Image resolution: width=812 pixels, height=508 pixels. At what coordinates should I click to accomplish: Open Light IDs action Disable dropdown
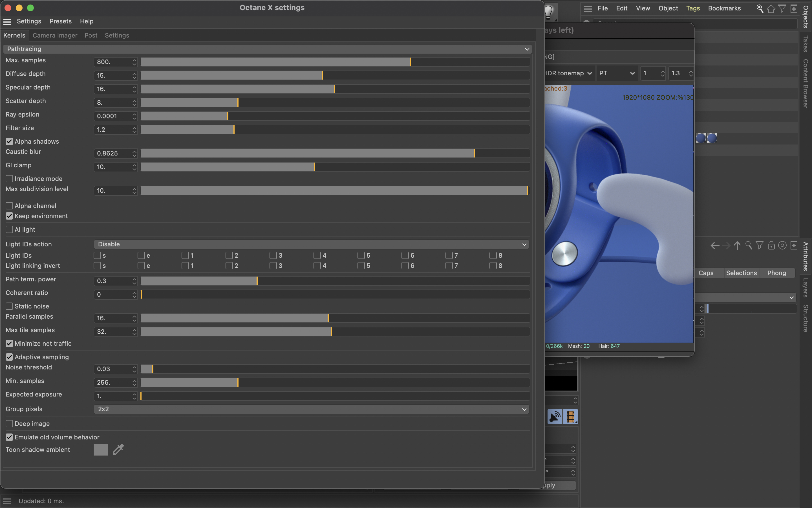pos(311,244)
